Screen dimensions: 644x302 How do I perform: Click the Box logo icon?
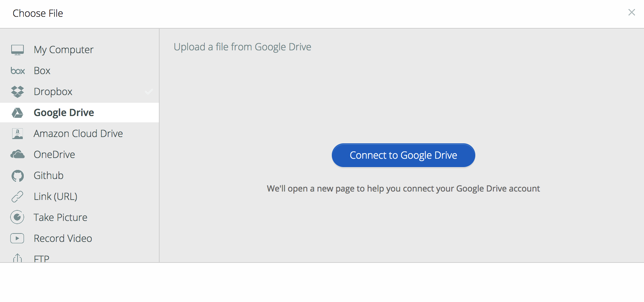coord(17,71)
